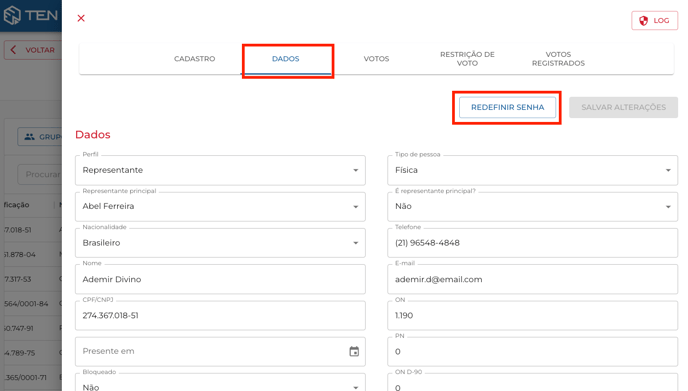The height and width of the screenshot is (391, 688).
Task: Click SALVAR ALTERAÇÕES button
Action: pos(624,107)
